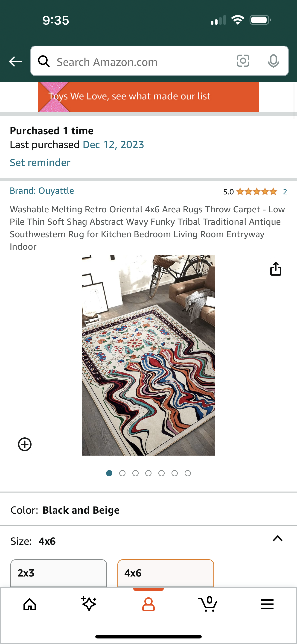
Task: Open the account profile tab
Action: pyautogui.click(x=148, y=605)
